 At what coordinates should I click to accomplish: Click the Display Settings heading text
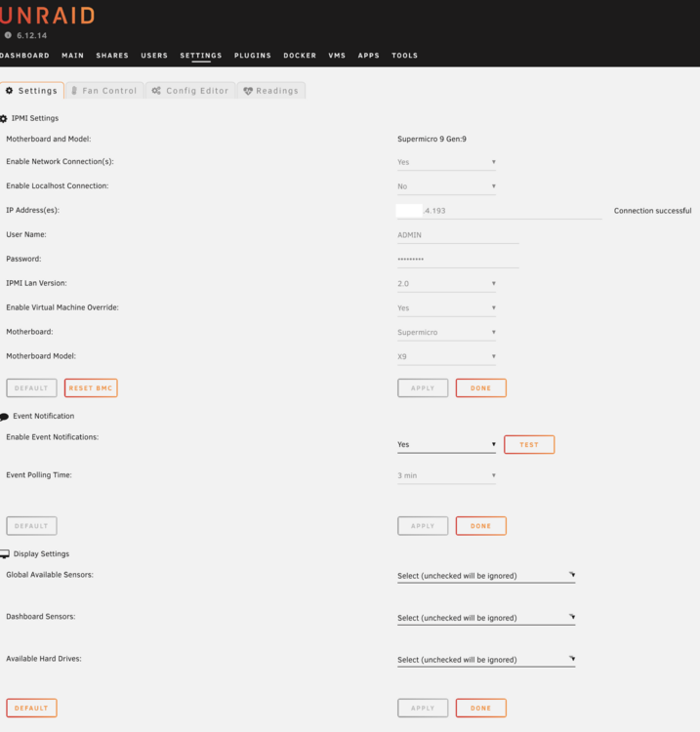tap(41, 554)
